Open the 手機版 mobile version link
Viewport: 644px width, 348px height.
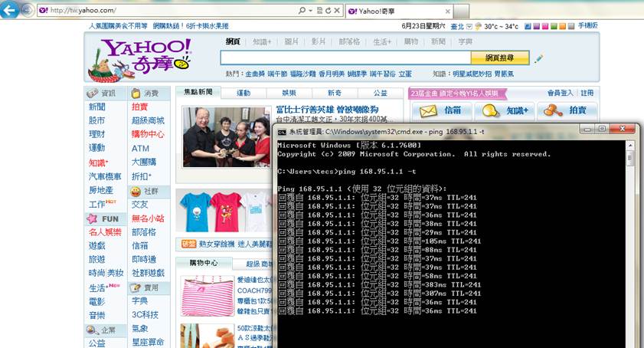588,25
